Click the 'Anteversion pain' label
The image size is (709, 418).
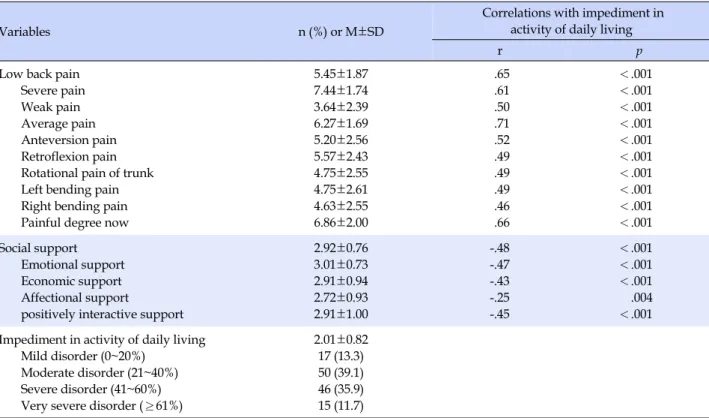click(69, 140)
